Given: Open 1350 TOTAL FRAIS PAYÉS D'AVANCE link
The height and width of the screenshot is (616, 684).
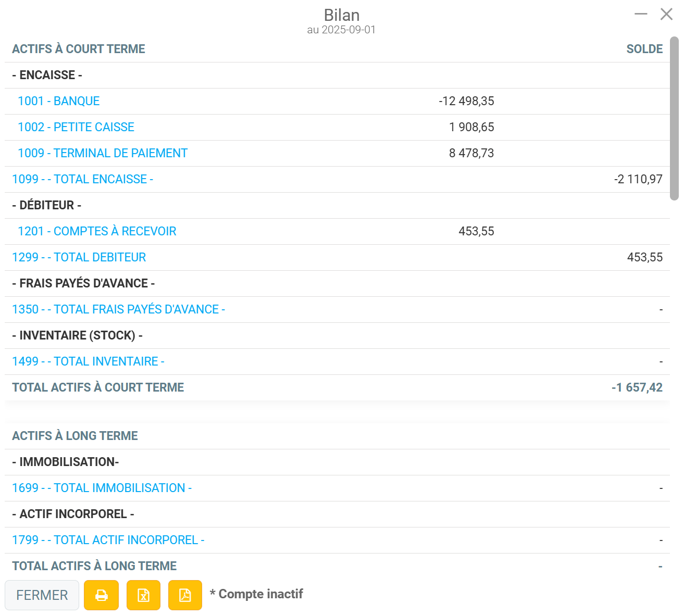Looking at the screenshot, I should 119,309.
